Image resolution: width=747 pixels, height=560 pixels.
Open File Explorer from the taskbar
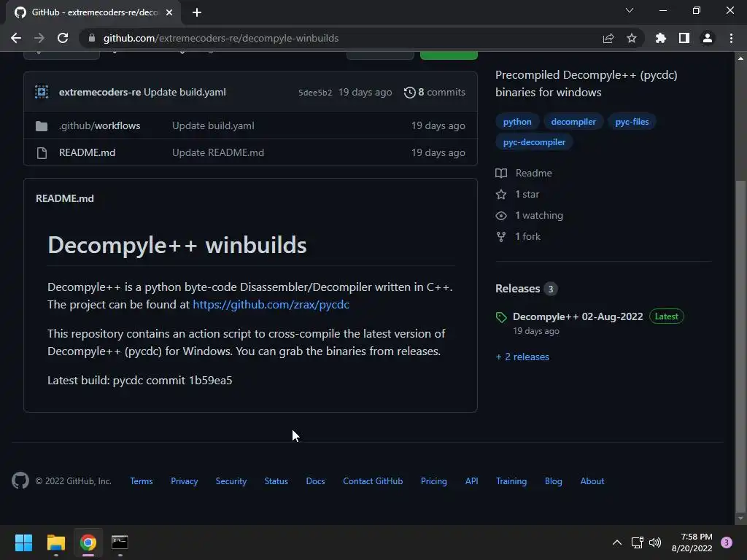[55, 542]
